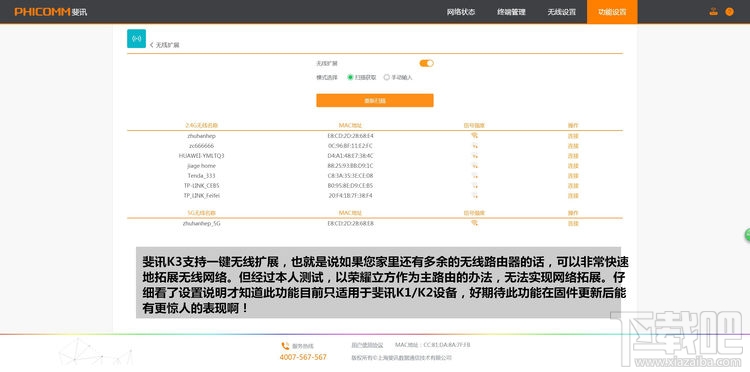Screen dimensions: 750x372
Task: Click signal icon of Tenda_333 row
Action: coord(474,175)
